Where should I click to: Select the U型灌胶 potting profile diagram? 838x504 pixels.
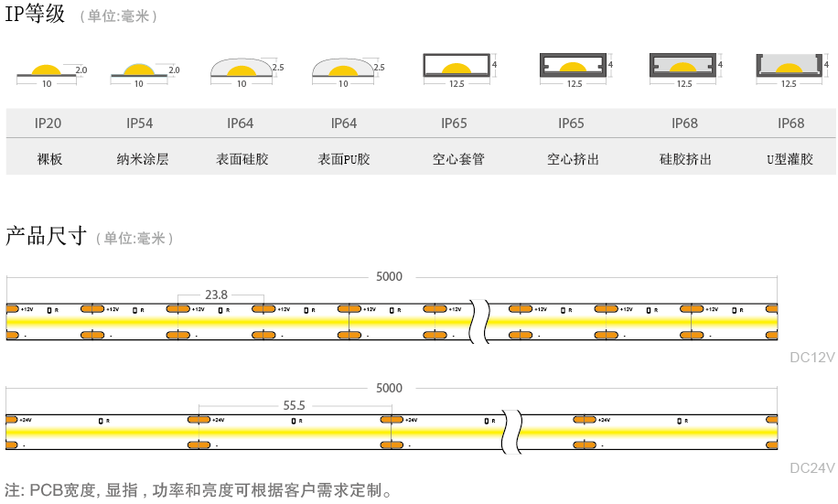[789, 66]
